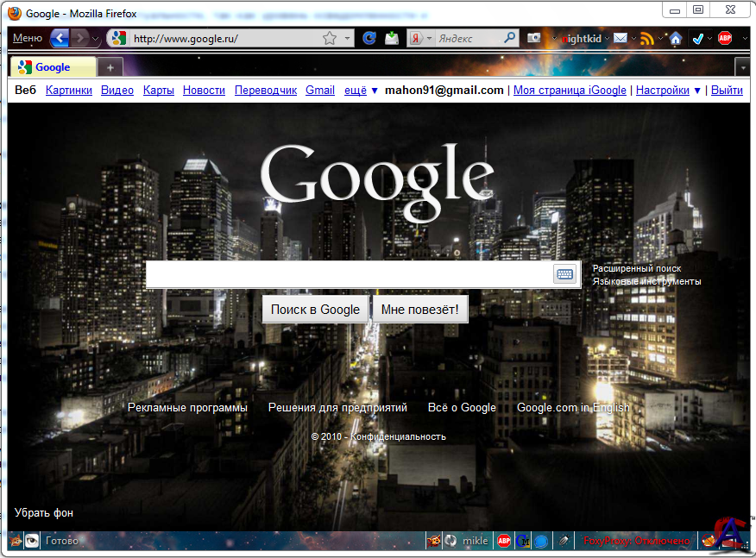Bookmark this page with the star icon
Image resolution: width=756 pixels, height=558 pixels.
330,38
